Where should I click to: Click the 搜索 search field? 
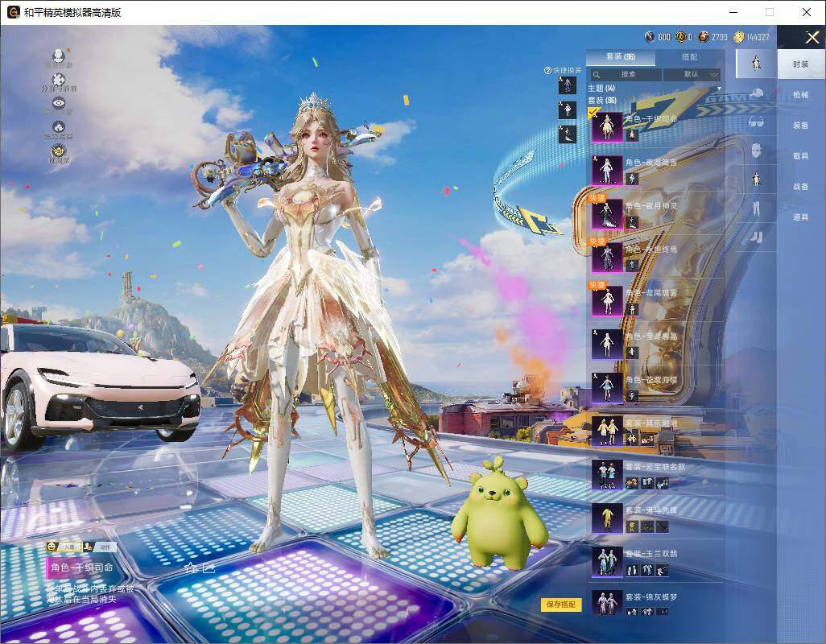coord(625,74)
